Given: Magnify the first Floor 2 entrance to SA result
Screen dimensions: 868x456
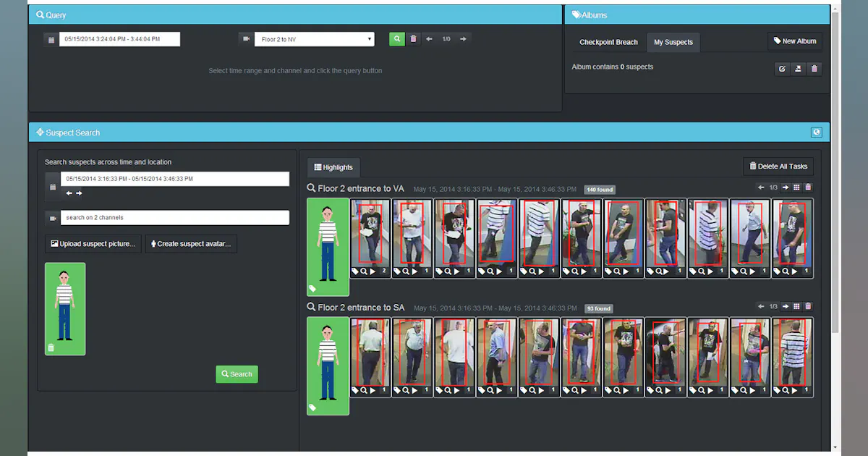Looking at the screenshot, I should (x=365, y=390).
